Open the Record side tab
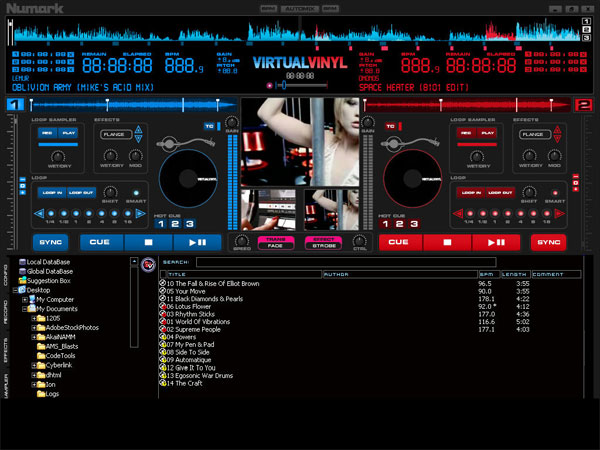Viewport: 600px width, 450px height. (x=5, y=313)
